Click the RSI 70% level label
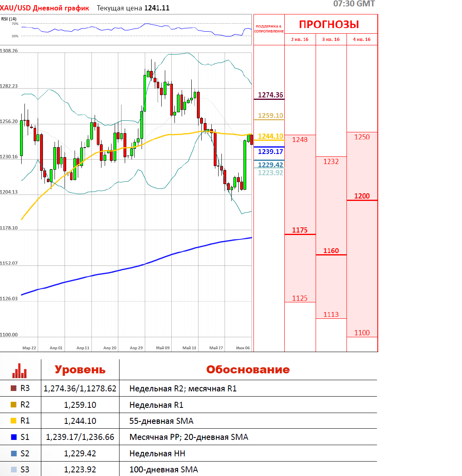This screenshot has width=462, height=476. click(15, 24)
